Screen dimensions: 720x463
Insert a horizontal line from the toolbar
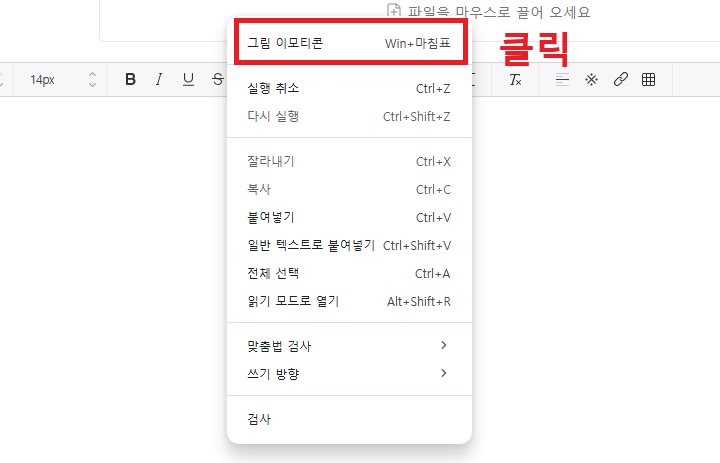[x=562, y=80]
